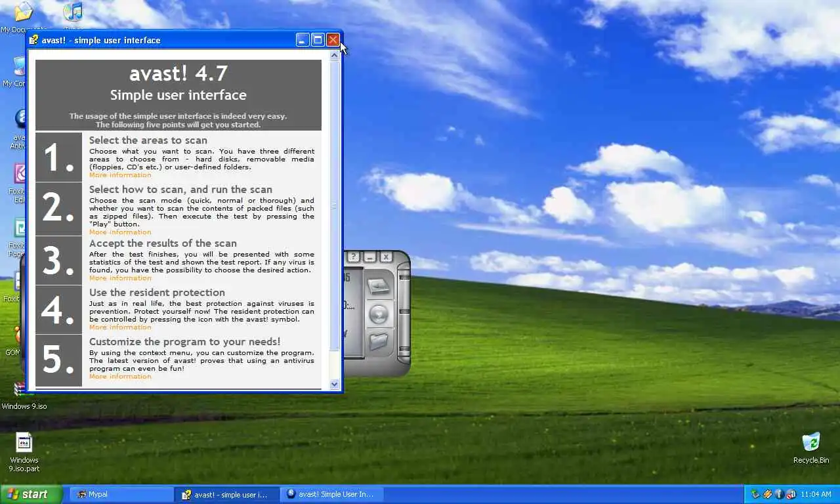840x504 pixels.
Task: Open More information link under Accept the results
Action: point(120,278)
